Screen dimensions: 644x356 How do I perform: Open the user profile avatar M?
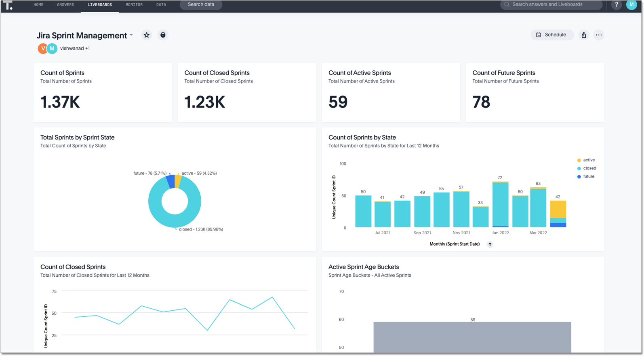[631, 5]
